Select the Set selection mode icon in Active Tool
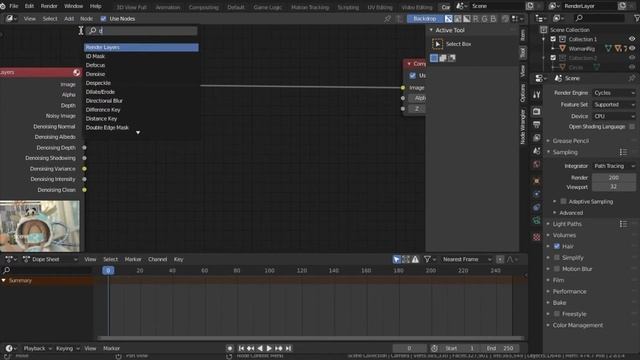640x360 pixels. (x=434, y=58)
